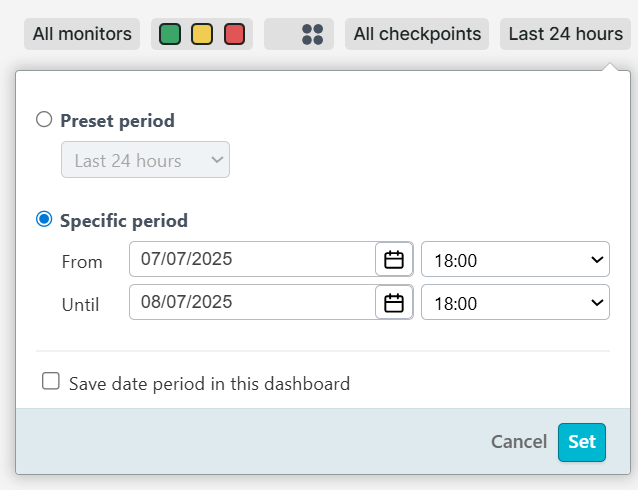Click the From date field 07/07/2025
The height and width of the screenshot is (490, 638).
click(252, 260)
